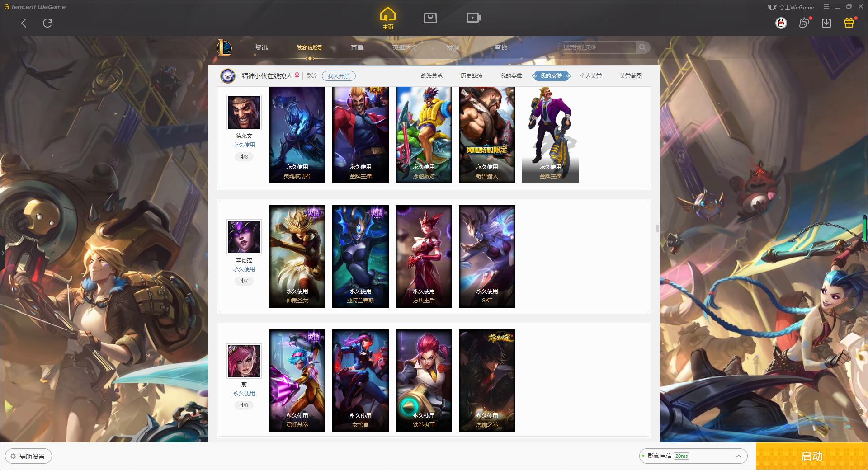Open the gift box rewards icon
Viewport: 868px width, 470px height.
(x=849, y=23)
